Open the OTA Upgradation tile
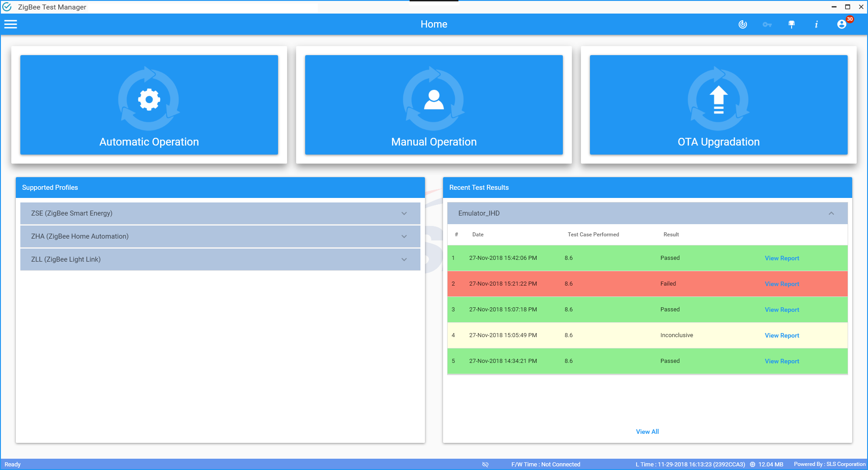Image resolution: width=868 pixels, height=470 pixels. click(x=719, y=105)
